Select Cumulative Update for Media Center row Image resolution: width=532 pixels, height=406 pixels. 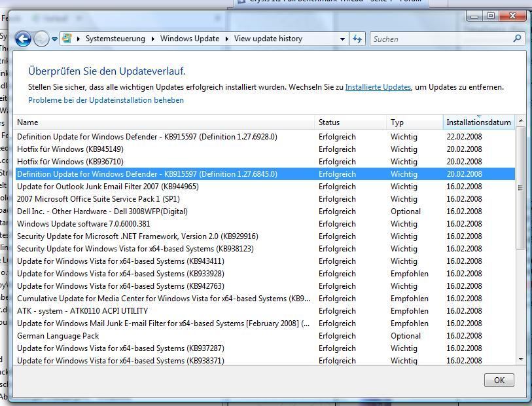click(265, 299)
